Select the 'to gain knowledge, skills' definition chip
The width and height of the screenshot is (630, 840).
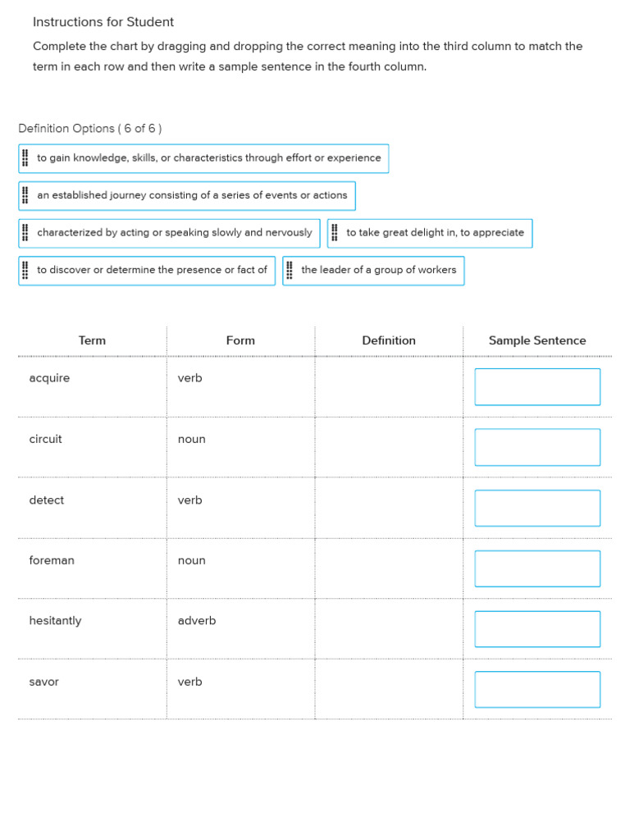click(209, 158)
